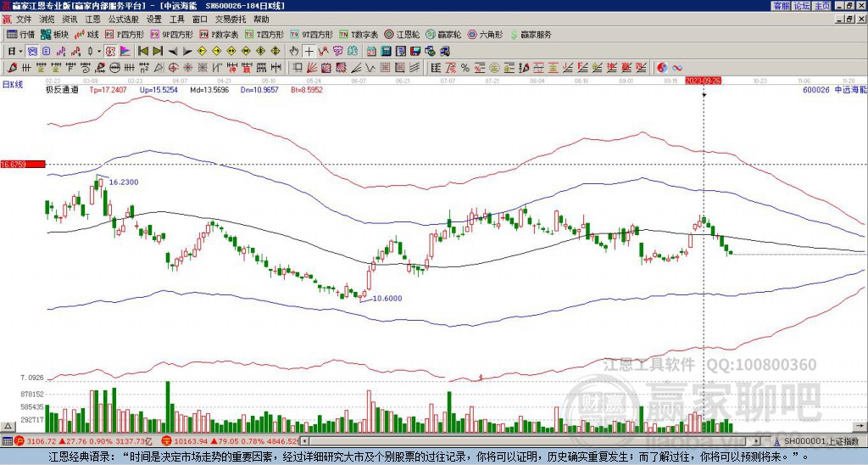Open the 六角形 tool
The image size is (868, 465).
485,34
